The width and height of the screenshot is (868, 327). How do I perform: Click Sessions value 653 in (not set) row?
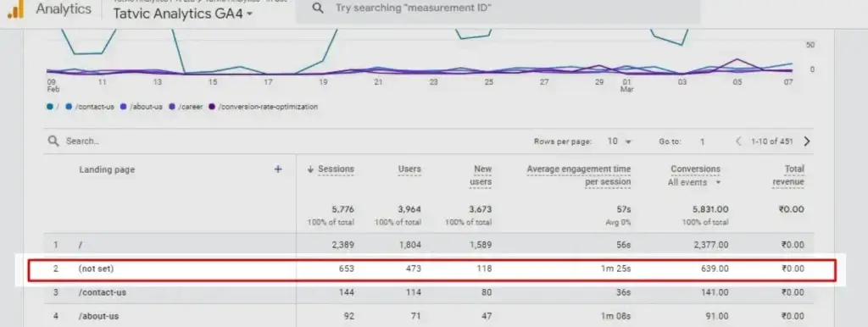click(347, 269)
